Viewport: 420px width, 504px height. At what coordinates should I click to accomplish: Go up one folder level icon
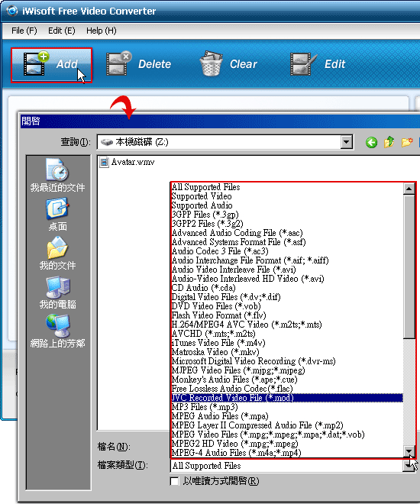click(x=389, y=142)
